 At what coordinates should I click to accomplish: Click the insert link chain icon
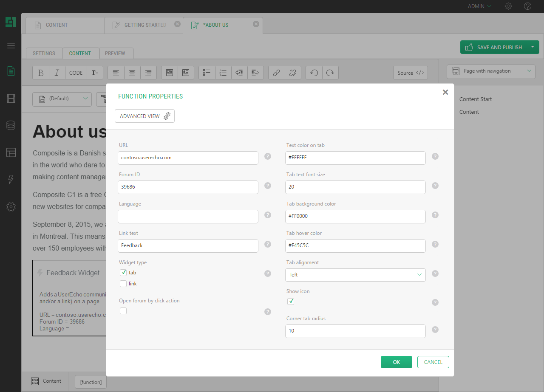276,73
